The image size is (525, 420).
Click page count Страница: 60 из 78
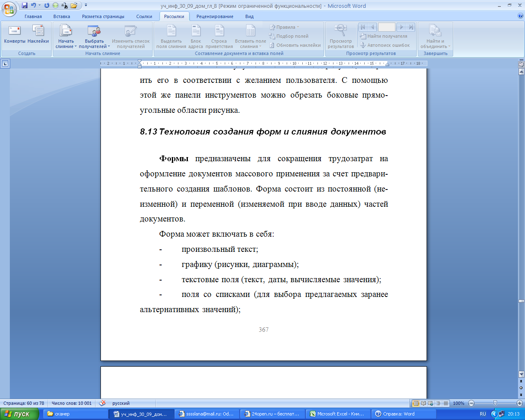pyautogui.click(x=24, y=403)
